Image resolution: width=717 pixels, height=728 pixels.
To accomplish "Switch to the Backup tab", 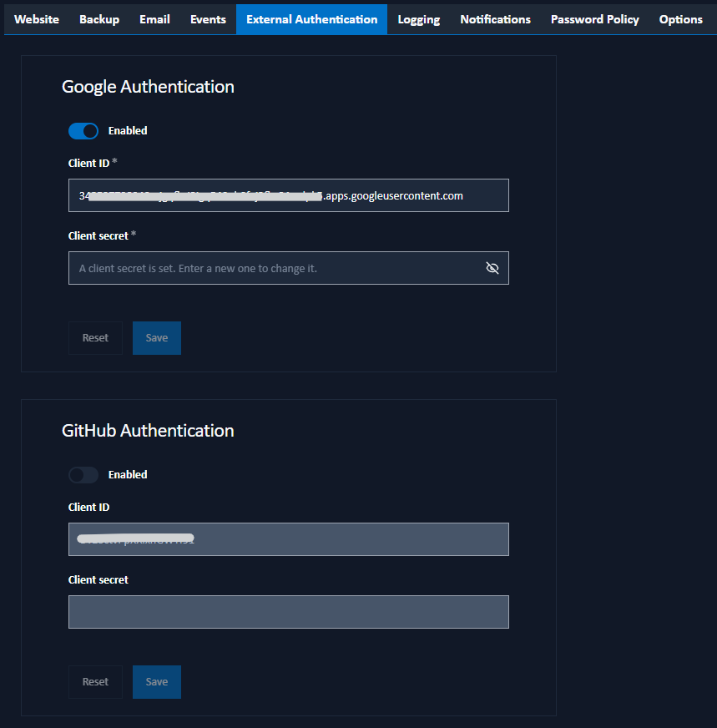I will 99,19.
